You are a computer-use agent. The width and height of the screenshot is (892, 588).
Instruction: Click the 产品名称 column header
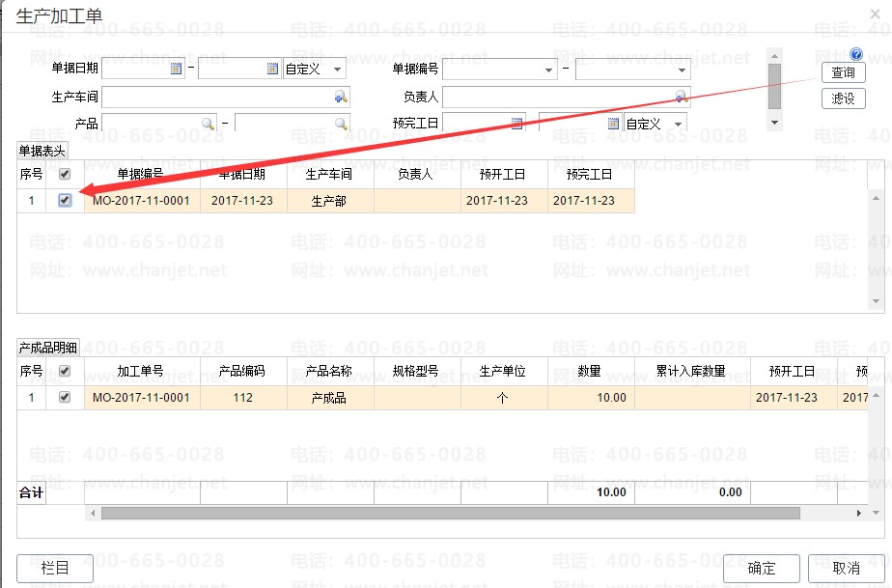(330, 371)
